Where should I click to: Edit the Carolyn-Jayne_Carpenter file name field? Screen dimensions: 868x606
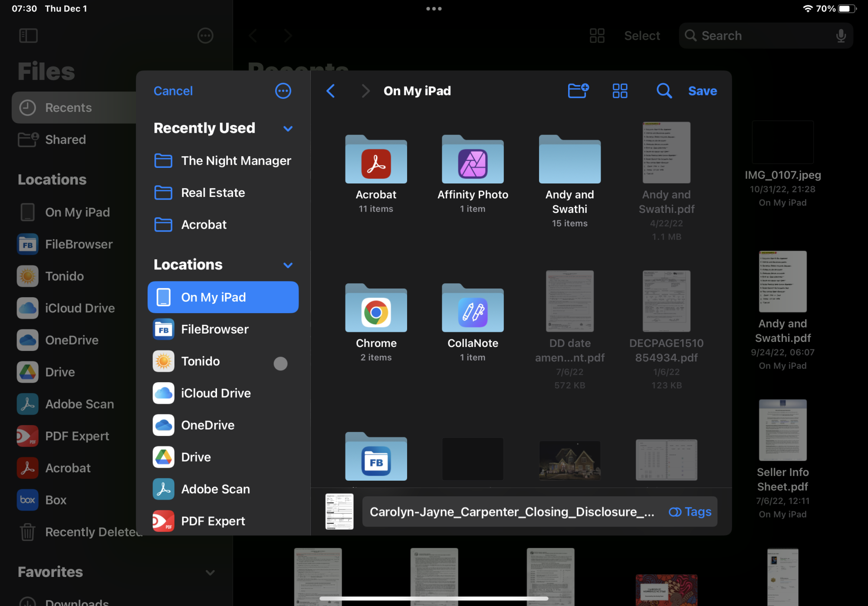512,512
